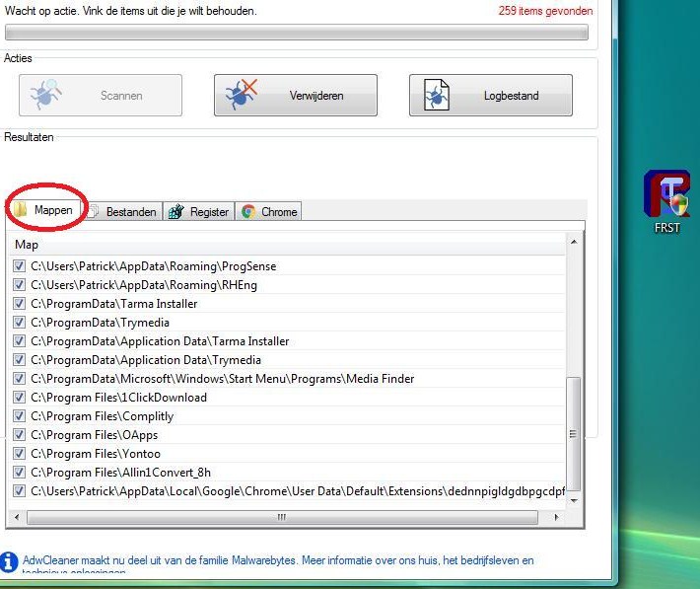Uncheck C:\ProgramData\Trymedia checkbox
This screenshot has height=589, width=700.
[x=19, y=323]
